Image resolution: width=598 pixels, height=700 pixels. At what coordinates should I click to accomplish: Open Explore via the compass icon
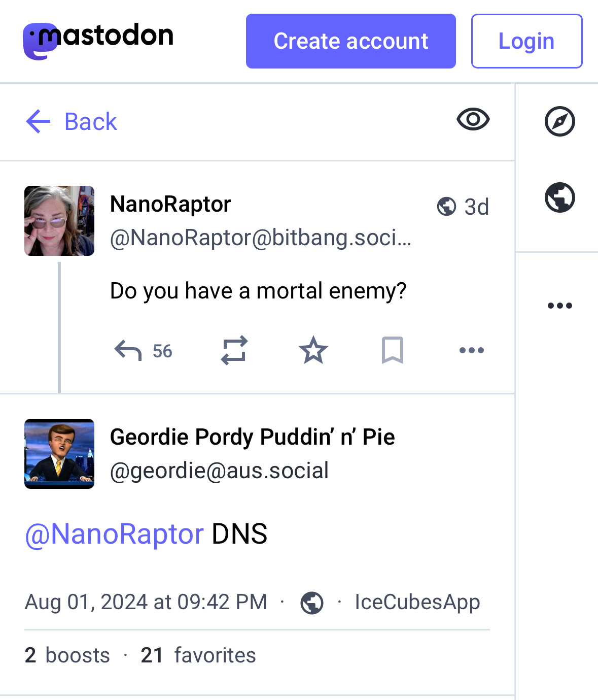[559, 121]
